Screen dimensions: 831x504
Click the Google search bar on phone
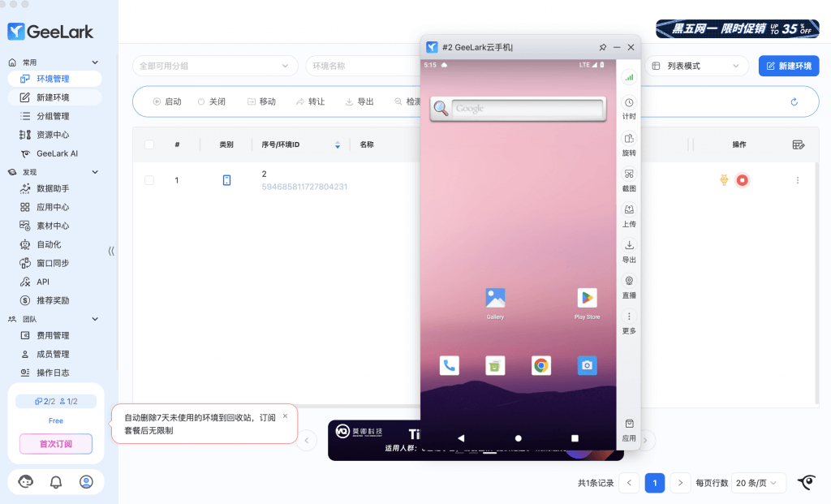point(527,108)
